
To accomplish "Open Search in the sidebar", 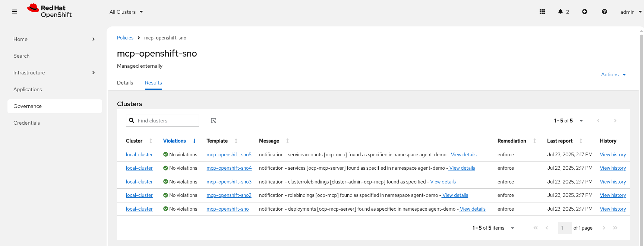I will click(54, 56).
